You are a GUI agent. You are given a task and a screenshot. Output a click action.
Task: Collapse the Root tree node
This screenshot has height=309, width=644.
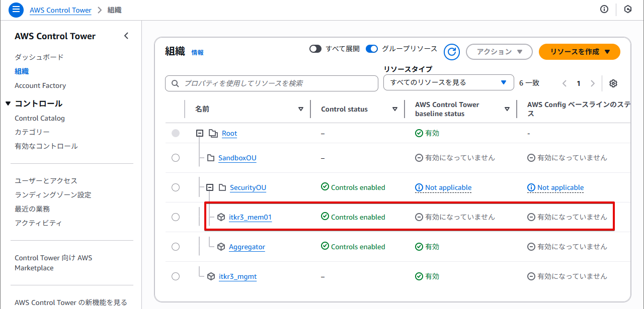click(200, 133)
